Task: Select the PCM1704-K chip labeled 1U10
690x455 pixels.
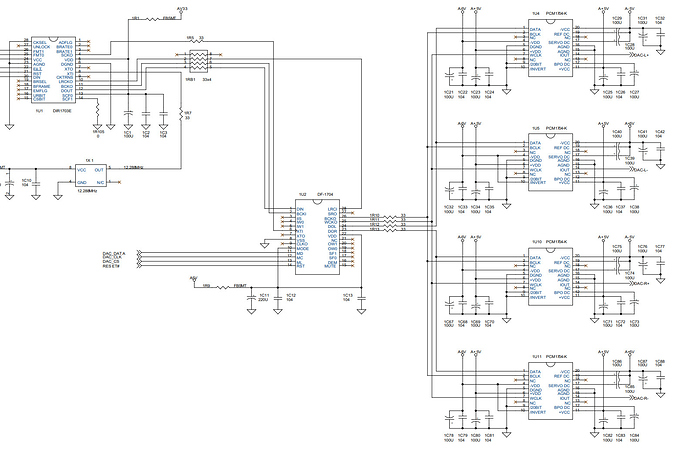Action: click(x=551, y=276)
